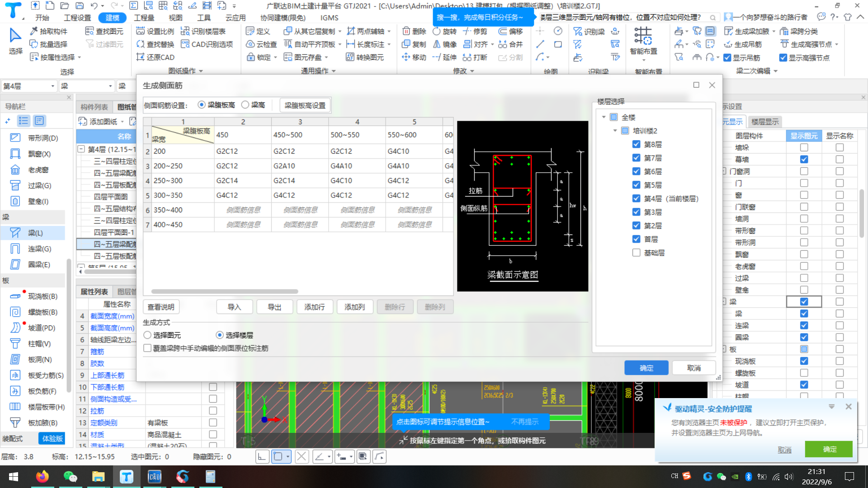
Task: Click the 拾取构件 pick component icon
Action: click(x=34, y=31)
